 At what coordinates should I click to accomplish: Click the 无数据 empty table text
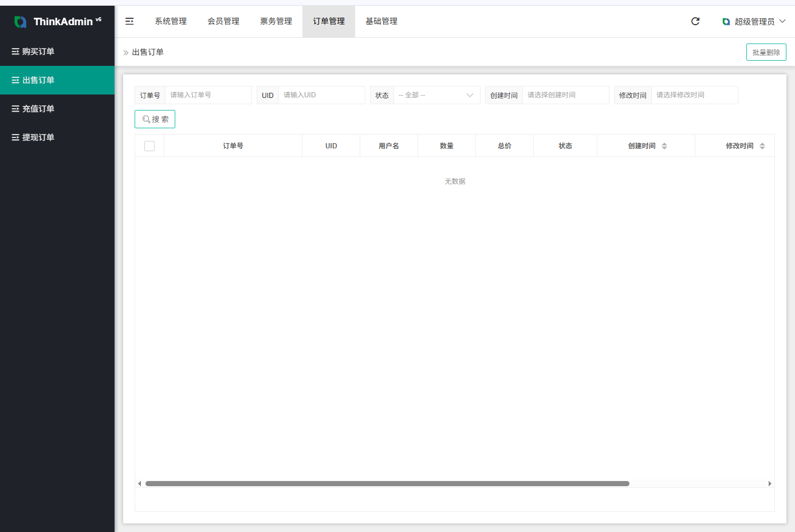455,182
